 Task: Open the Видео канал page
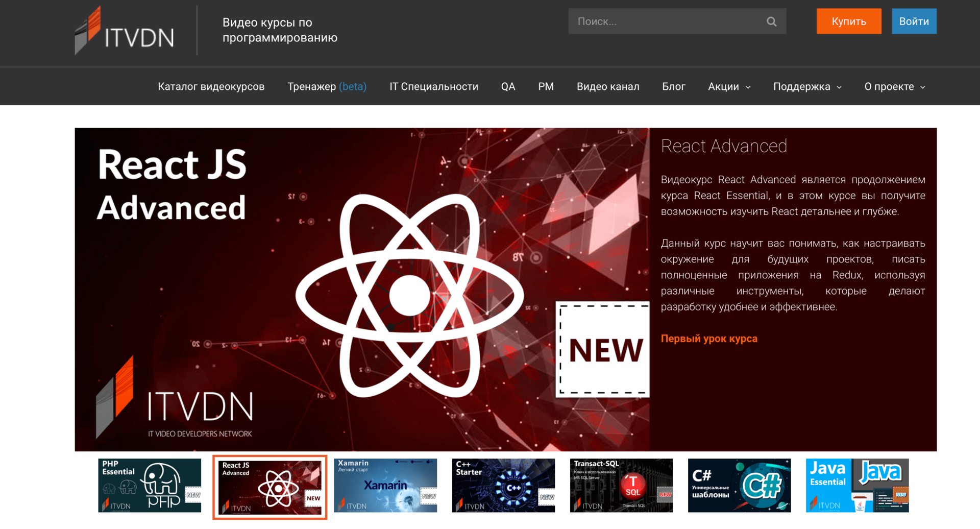(608, 87)
